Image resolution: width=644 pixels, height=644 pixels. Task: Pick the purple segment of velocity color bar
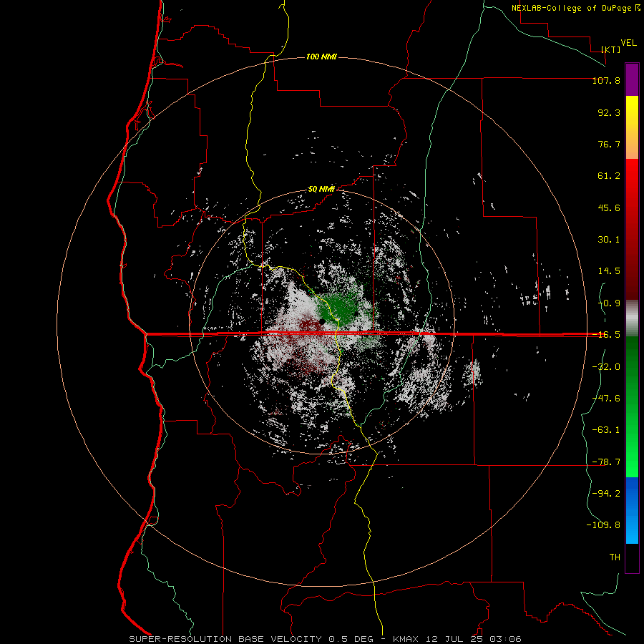click(x=632, y=79)
